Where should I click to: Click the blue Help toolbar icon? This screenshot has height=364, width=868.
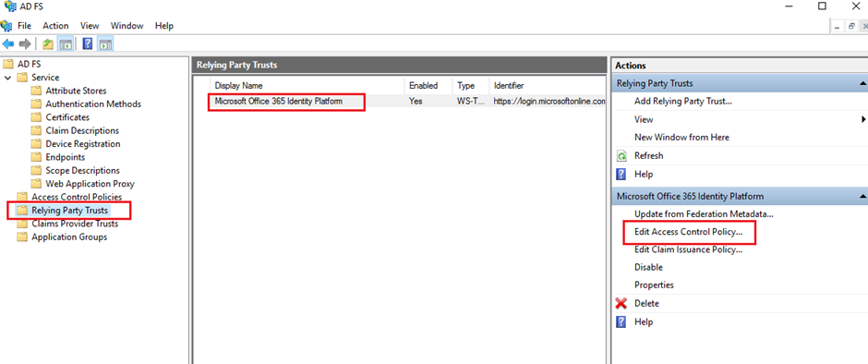[88, 43]
